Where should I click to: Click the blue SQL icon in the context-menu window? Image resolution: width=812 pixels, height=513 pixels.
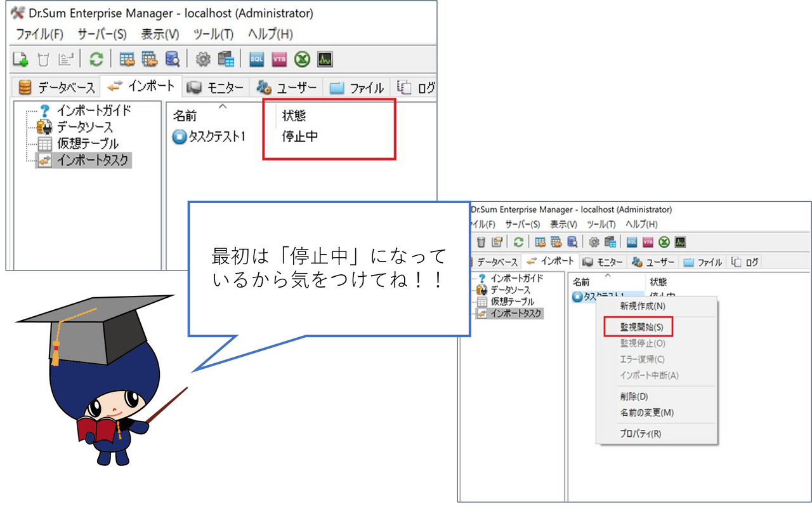(x=632, y=242)
